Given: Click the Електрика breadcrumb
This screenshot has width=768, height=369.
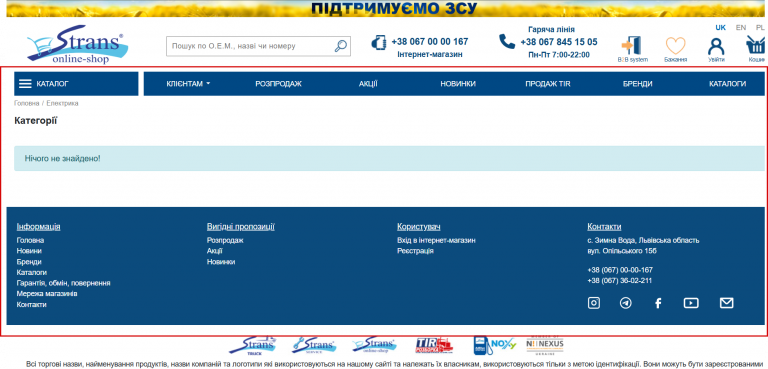Looking at the screenshot, I should click(62, 103).
